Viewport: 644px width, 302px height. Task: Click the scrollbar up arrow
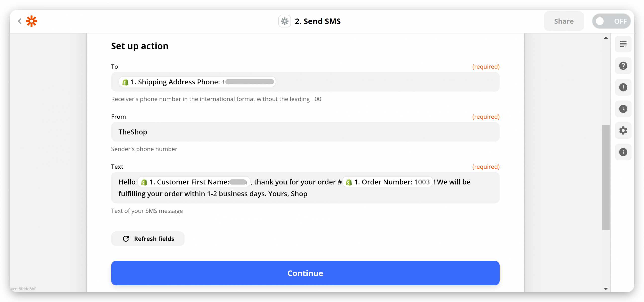606,38
